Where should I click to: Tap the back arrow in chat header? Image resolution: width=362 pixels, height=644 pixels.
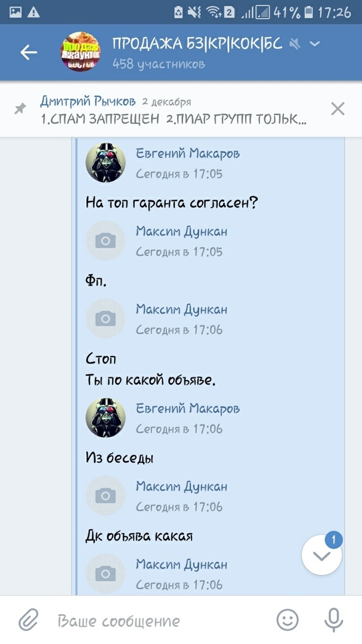click(29, 52)
